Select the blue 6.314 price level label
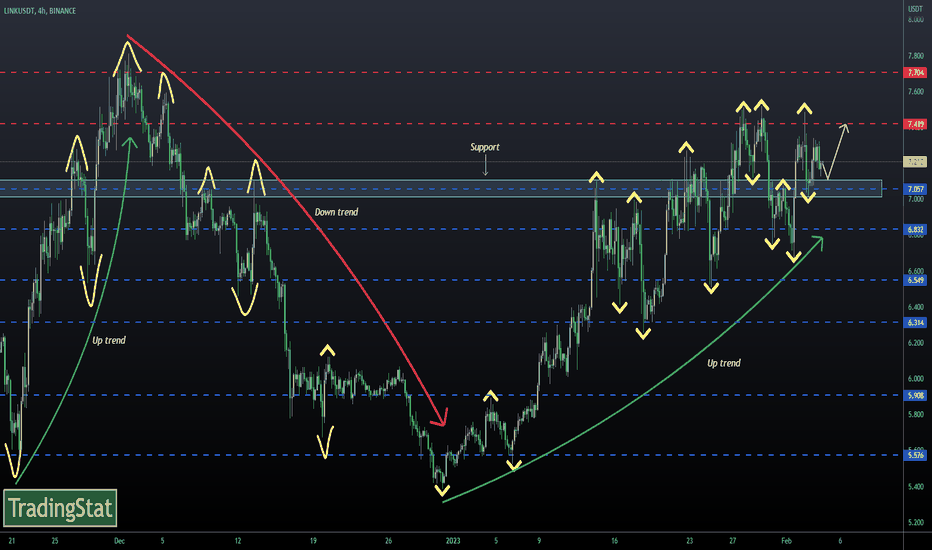The height and width of the screenshot is (550, 932). pyautogui.click(x=915, y=322)
